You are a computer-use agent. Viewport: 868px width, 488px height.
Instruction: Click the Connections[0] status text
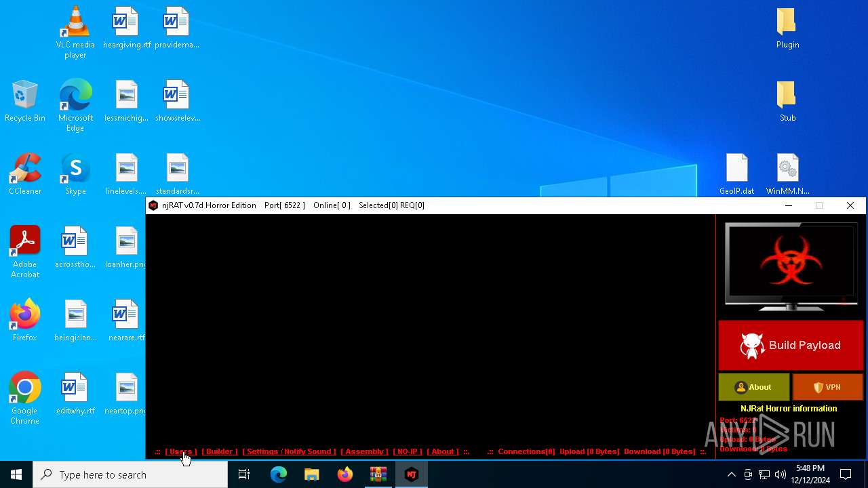coord(526,451)
